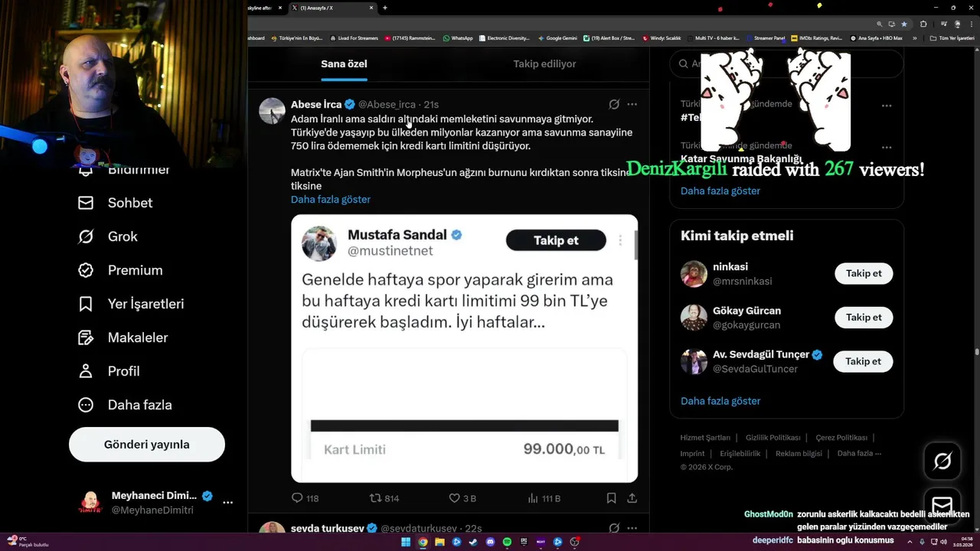
Task: Show hidden system tray icons
Action: tap(910, 542)
